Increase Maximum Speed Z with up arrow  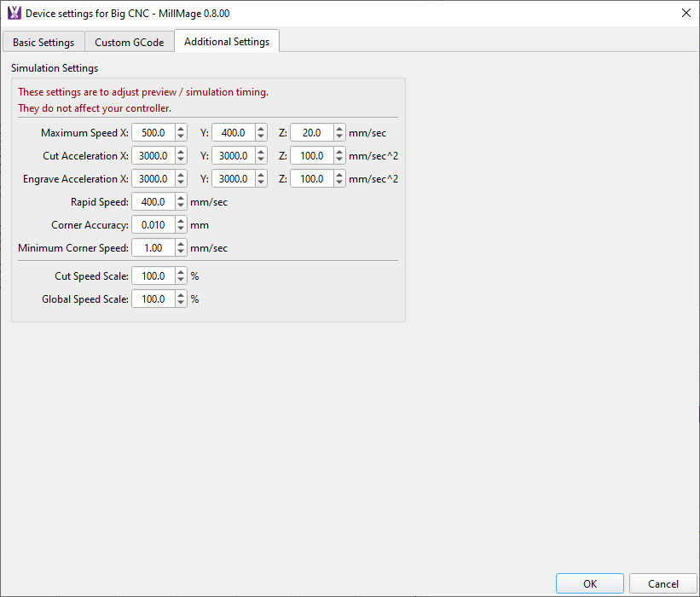point(339,129)
